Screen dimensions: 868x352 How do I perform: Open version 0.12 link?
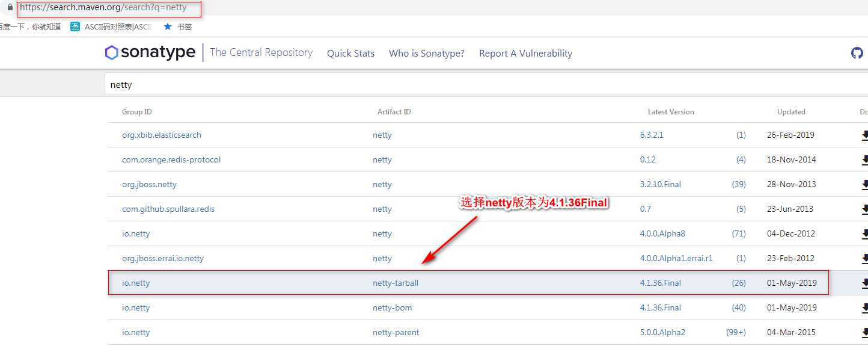[x=648, y=159]
